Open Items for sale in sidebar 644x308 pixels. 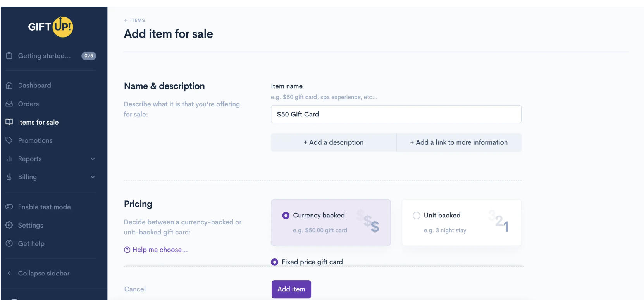tap(38, 122)
